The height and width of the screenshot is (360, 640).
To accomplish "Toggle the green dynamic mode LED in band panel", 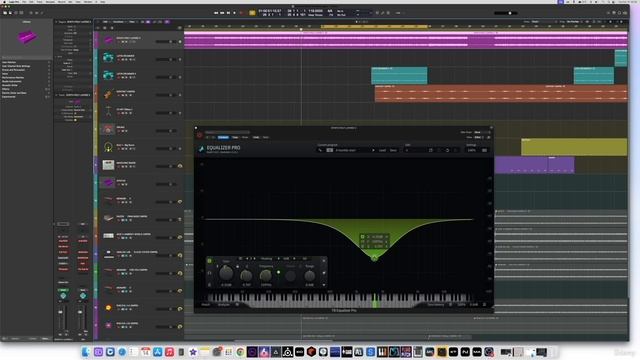I will click(279, 272).
